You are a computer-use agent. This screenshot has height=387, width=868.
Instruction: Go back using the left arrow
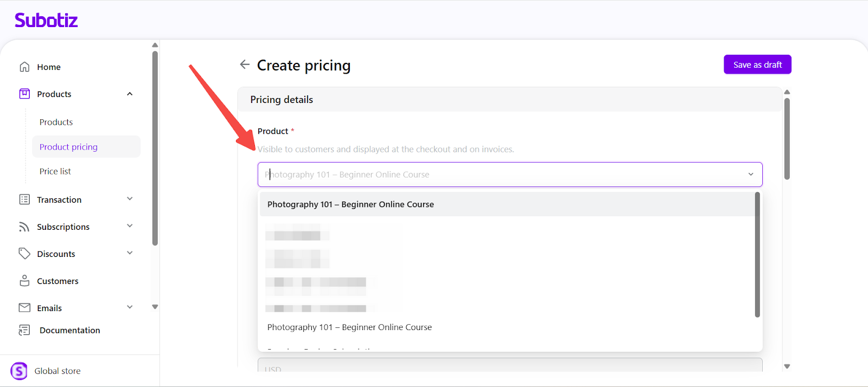click(x=245, y=64)
